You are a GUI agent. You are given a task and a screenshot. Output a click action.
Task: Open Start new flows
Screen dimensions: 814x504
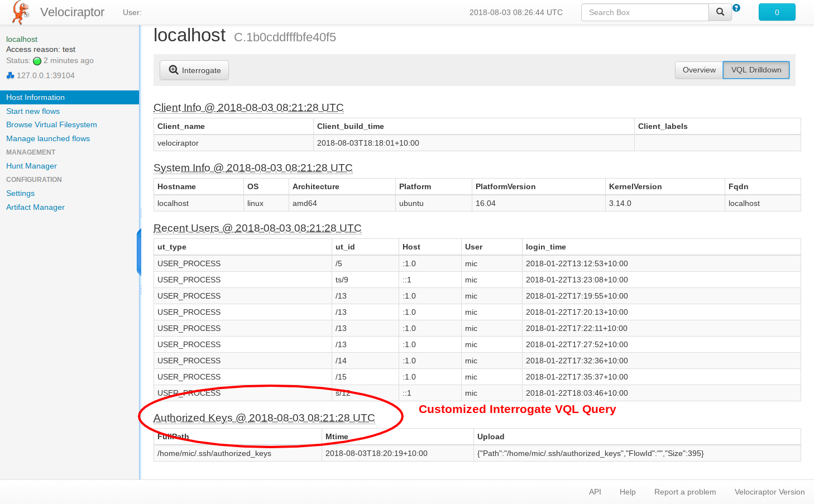tap(33, 111)
